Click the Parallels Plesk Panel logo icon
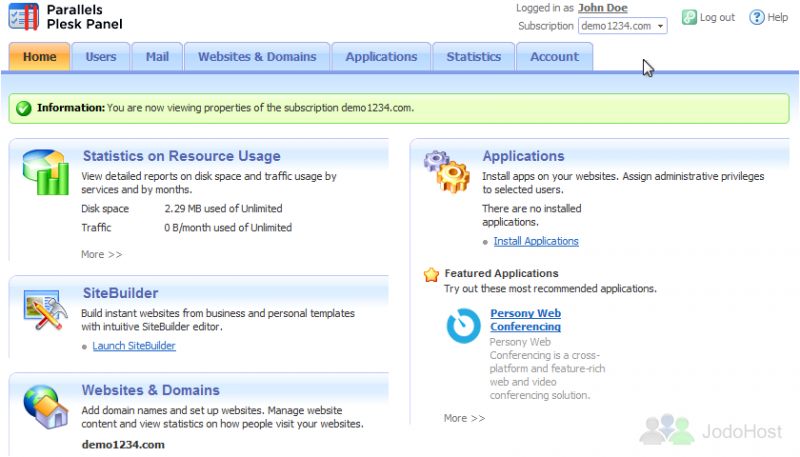 23,17
